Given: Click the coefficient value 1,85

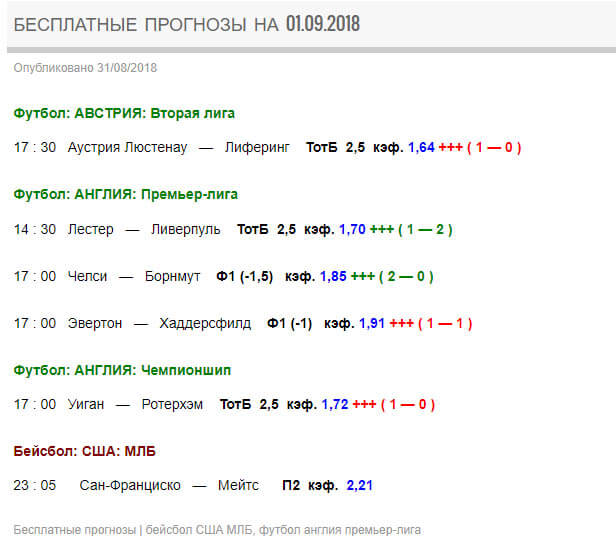Looking at the screenshot, I should click(333, 277).
